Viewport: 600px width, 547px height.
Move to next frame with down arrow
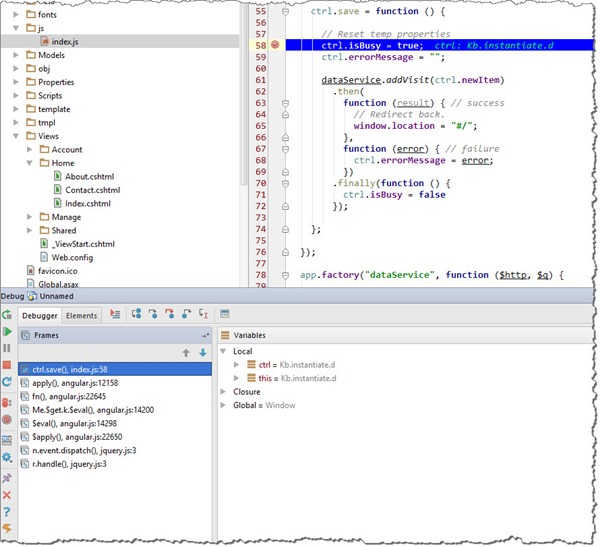[x=202, y=353]
